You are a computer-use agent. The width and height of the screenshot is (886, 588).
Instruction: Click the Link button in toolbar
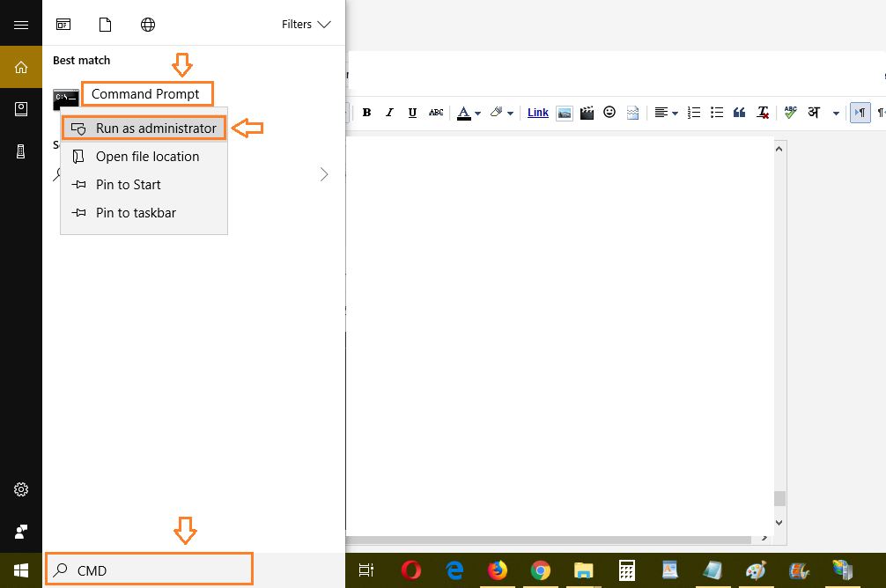click(x=537, y=113)
